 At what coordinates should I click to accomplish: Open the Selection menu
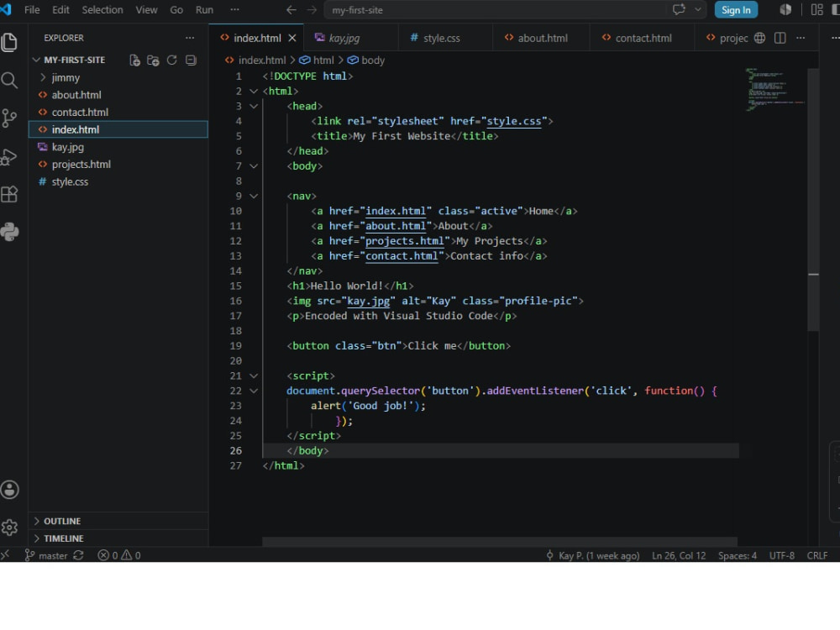point(102,9)
